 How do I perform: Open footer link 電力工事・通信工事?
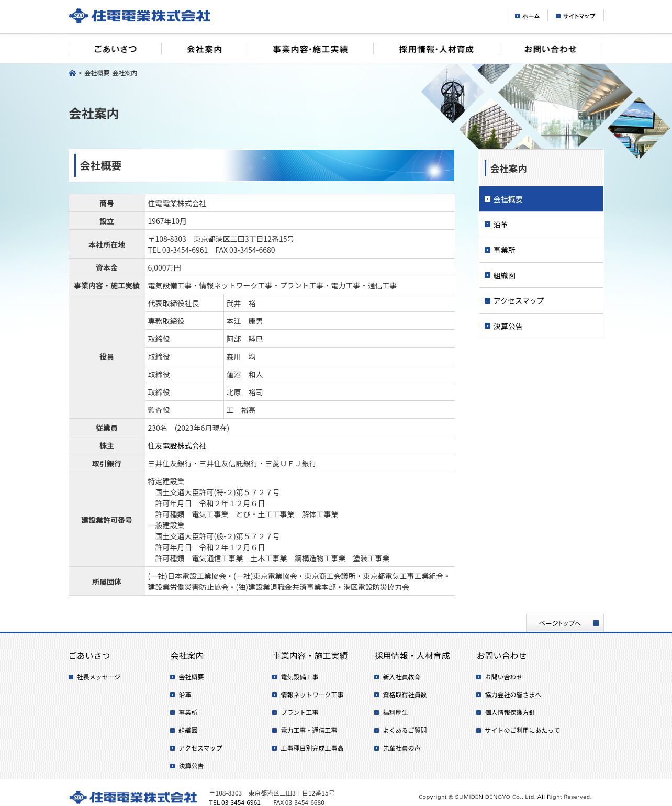click(309, 731)
